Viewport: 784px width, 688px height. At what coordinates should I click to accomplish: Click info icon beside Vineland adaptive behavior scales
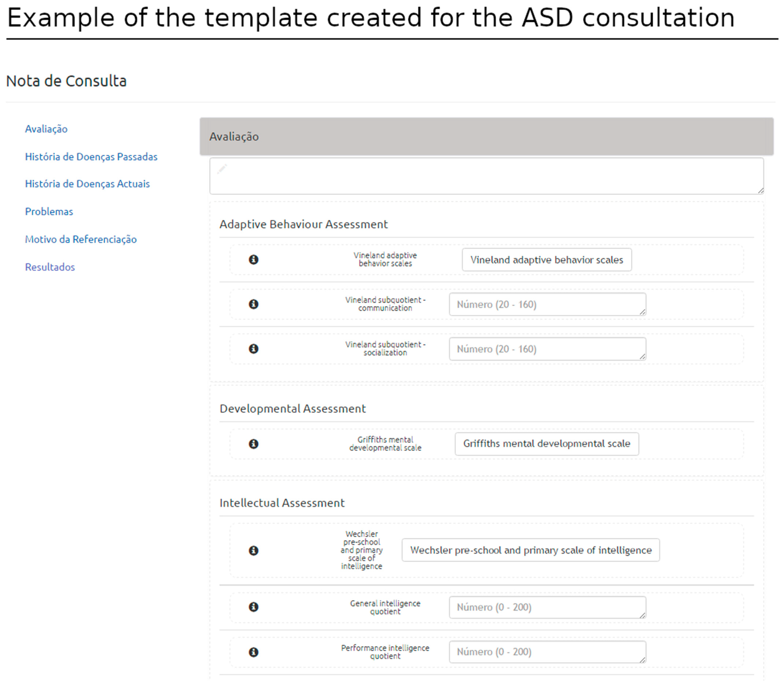point(253,260)
